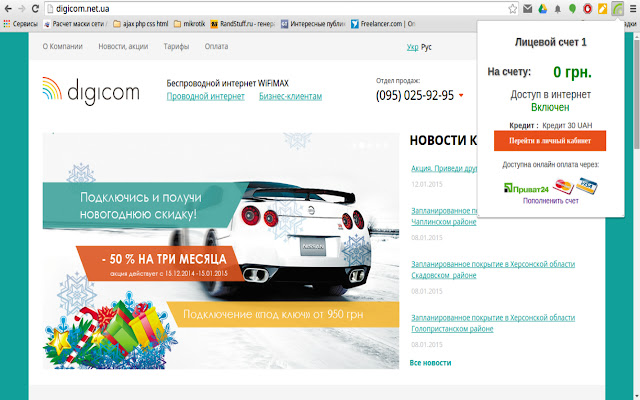
Task: Open the Интересные публикации bookmark
Action: [x=313, y=24]
